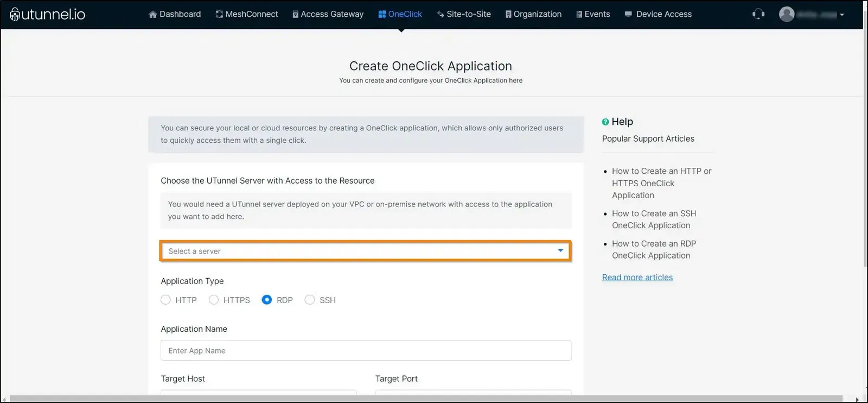Open the Organization menu item
The height and width of the screenshot is (403, 868).
(x=533, y=14)
